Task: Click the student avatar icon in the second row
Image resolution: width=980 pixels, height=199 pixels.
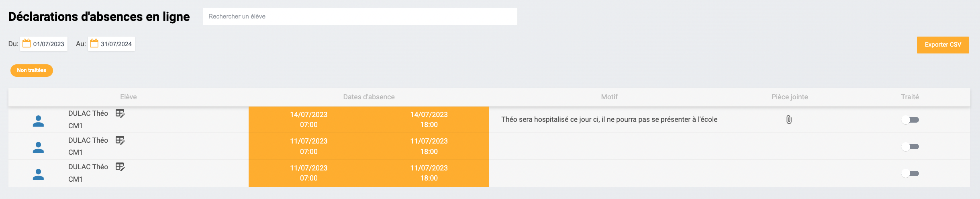Action: pyautogui.click(x=38, y=148)
